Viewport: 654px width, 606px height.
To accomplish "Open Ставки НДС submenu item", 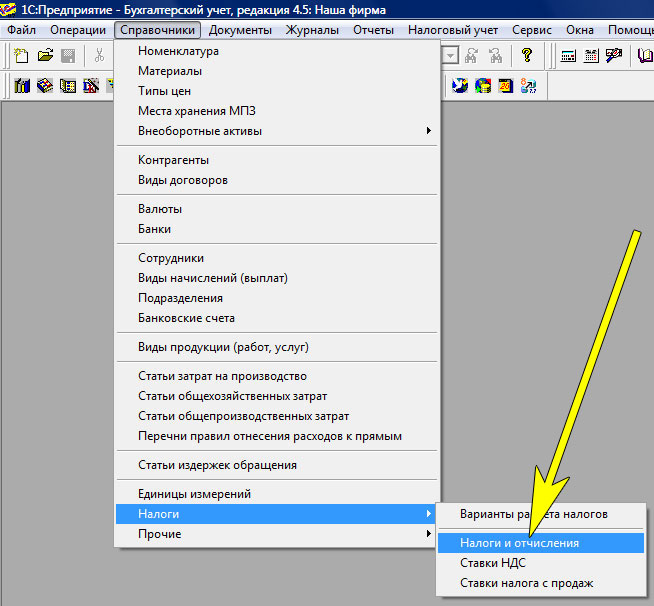I will pos(541,563).
